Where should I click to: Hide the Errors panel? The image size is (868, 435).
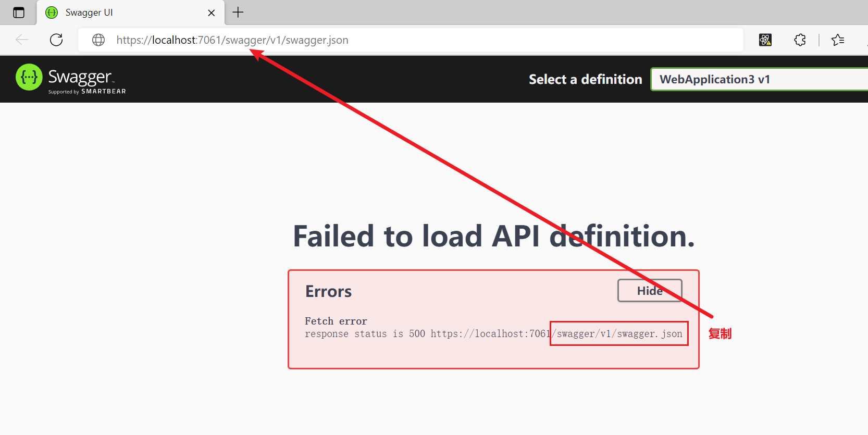[x=649, y=291]
